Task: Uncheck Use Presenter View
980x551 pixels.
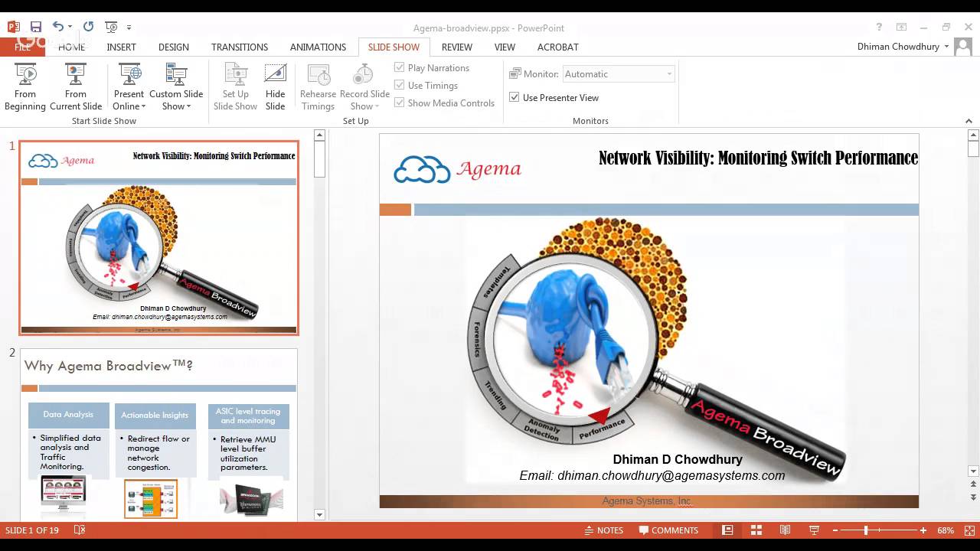Action: point(514,97)
